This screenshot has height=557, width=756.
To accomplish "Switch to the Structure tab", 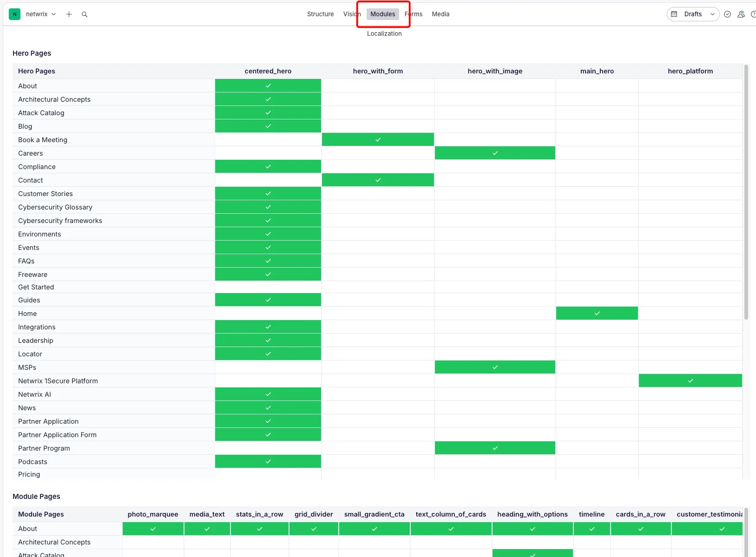I will tap(320, 14).
